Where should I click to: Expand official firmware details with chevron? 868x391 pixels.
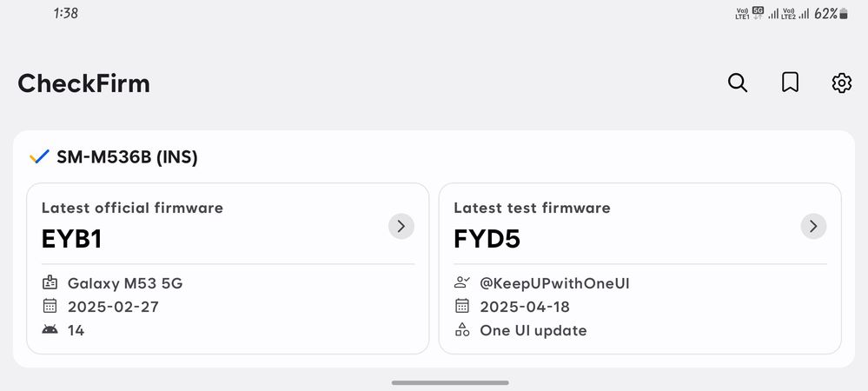click(401, 226)
